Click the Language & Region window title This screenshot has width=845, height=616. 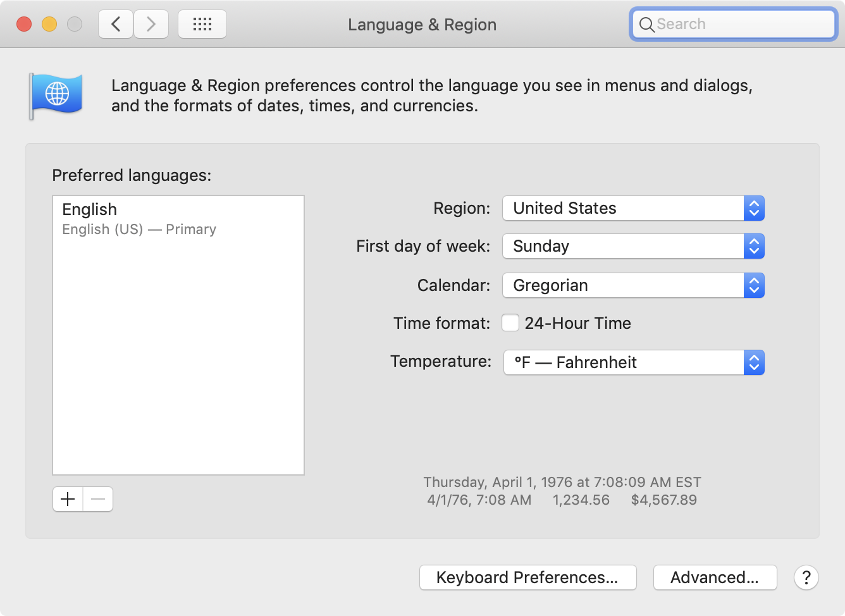tap(421, 25)
